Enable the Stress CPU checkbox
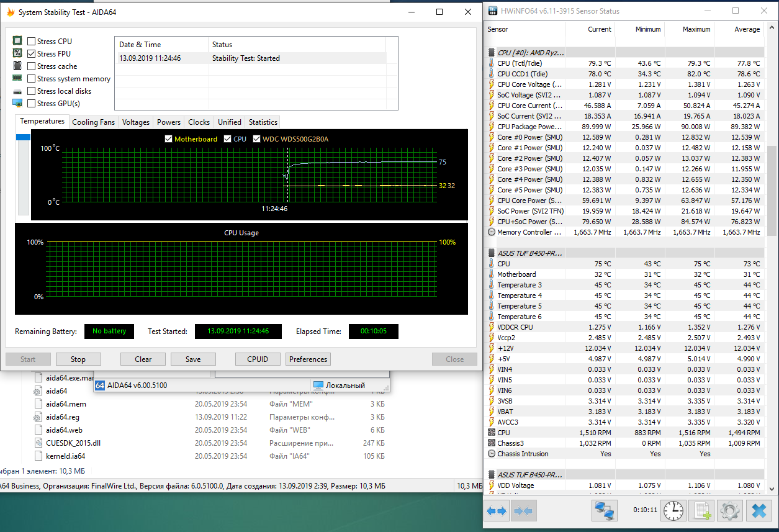The width and height of the screenshot is (779, 532). (31, 41)
